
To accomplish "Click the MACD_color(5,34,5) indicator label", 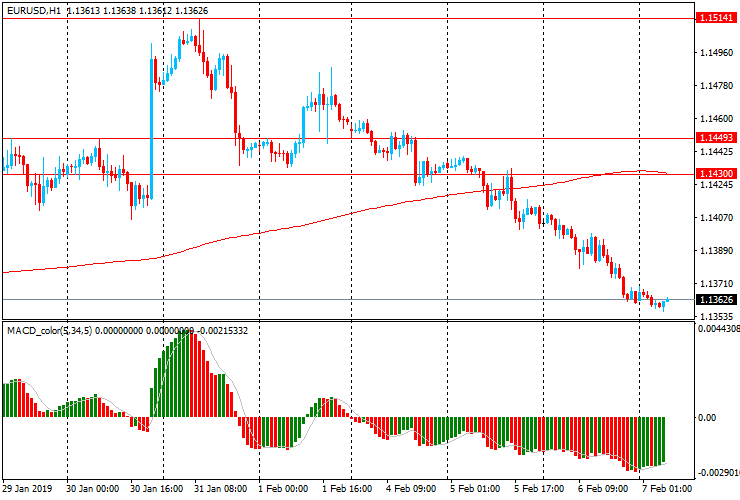I will click(x=50, y=331).
